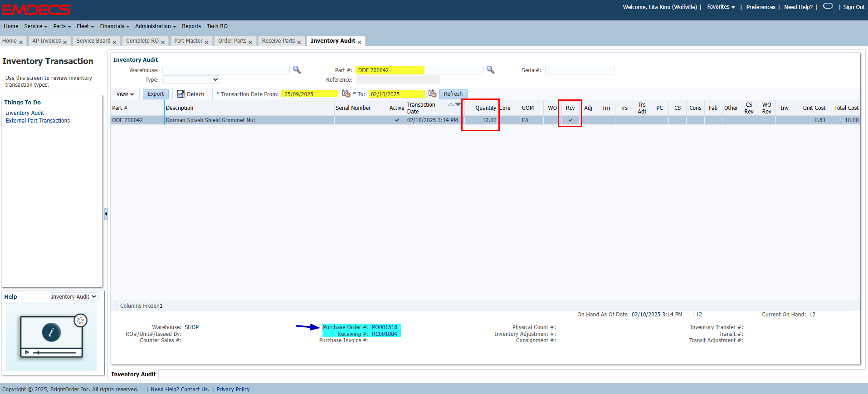Click the Serial# input field

click(580, 70)
